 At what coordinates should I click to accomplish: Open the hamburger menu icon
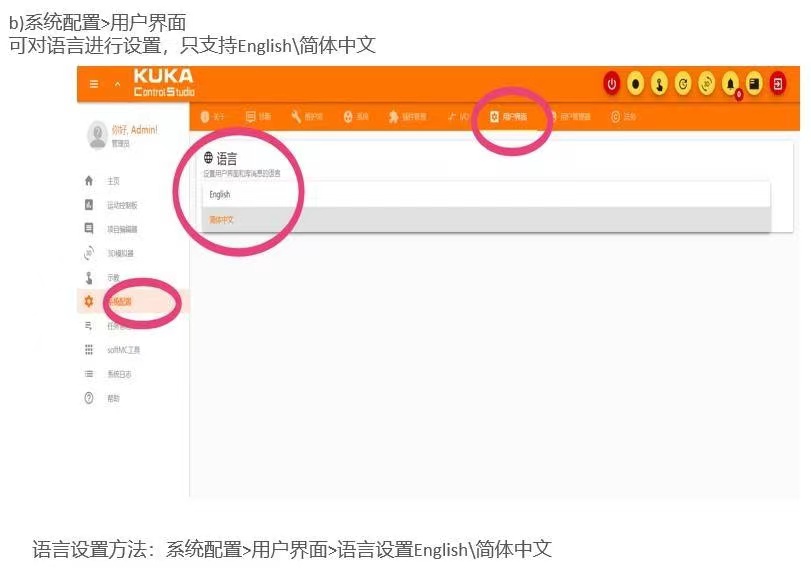94,84
